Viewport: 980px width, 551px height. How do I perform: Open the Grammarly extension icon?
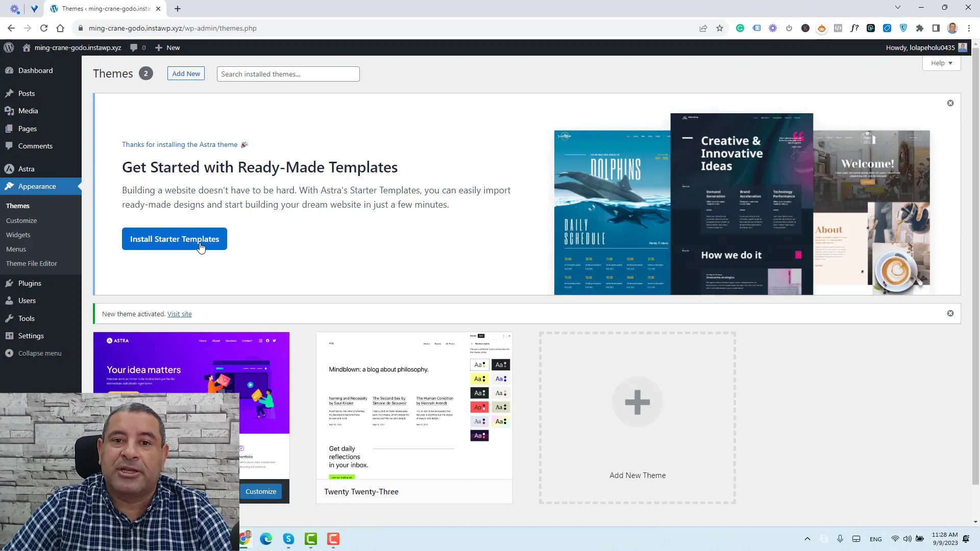coord(740,28)
